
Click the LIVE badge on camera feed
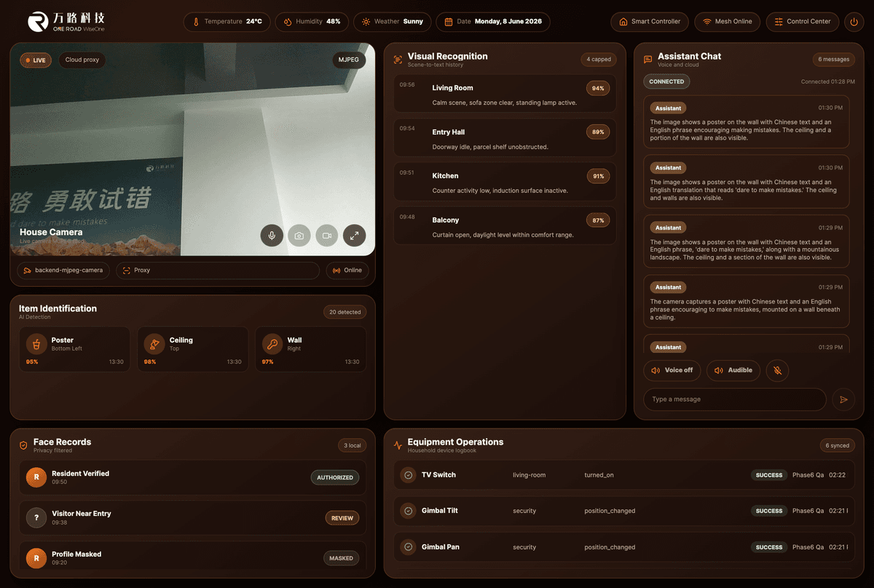pyautogui.click(x=36, y=60)
